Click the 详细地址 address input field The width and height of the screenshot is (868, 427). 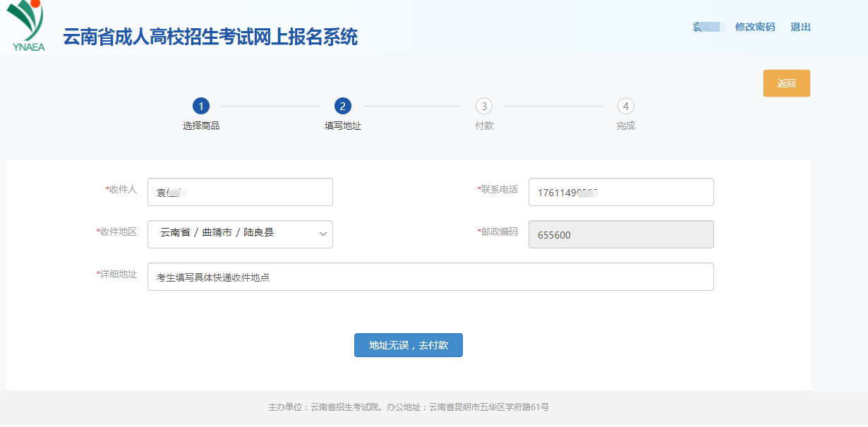coord(431,276)
